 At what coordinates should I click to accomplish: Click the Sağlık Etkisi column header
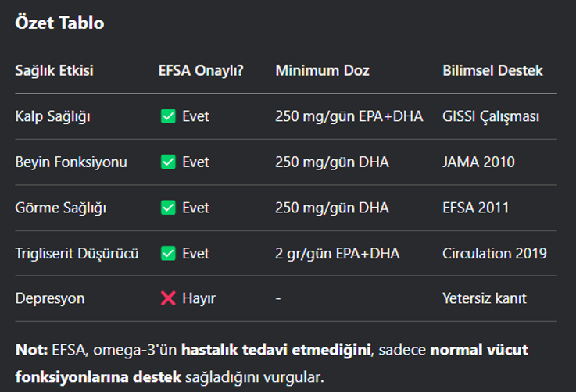tap(55, 70)
